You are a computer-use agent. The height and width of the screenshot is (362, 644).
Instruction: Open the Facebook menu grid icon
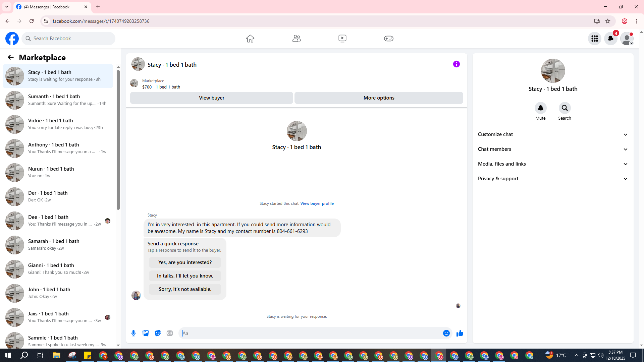pyautogui.click(x=595, y=39)
